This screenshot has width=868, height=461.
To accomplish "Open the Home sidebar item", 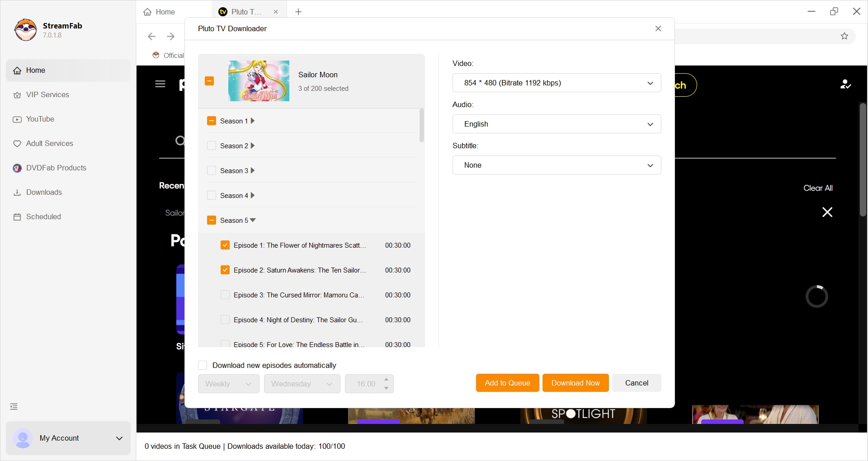I will pos(68,71).
